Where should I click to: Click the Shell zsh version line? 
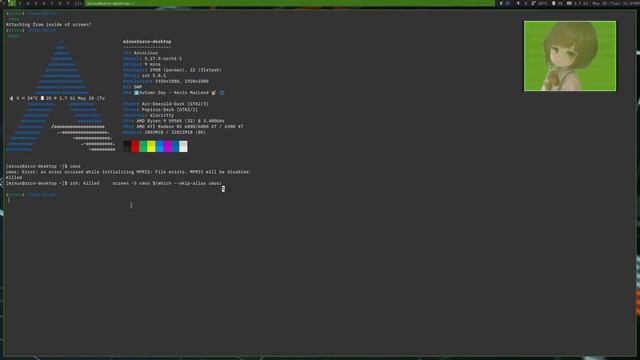[144, 76]
